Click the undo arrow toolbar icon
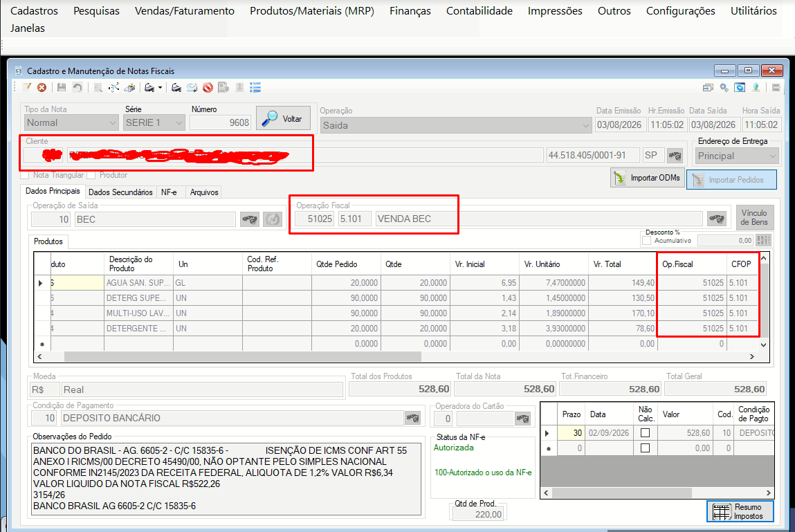Image resolution: width=795 pixels, height=532 pixels. (x=77, y=88)
